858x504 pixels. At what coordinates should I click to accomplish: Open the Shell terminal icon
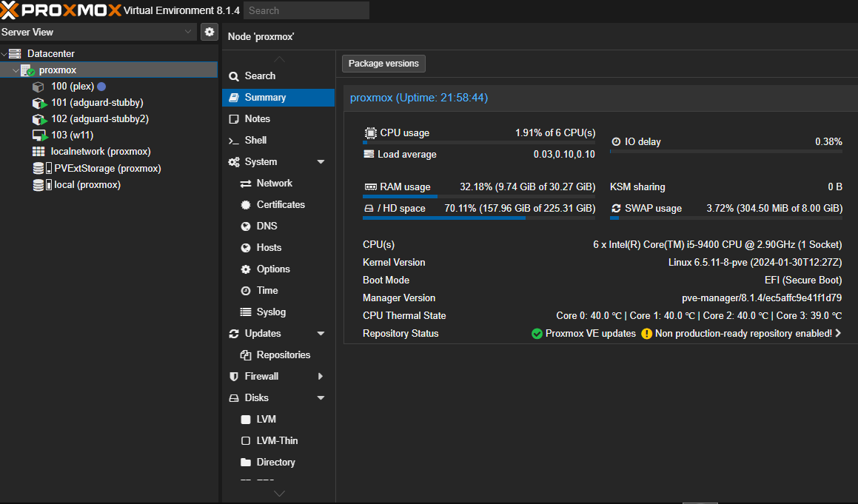tap(234, 141)
